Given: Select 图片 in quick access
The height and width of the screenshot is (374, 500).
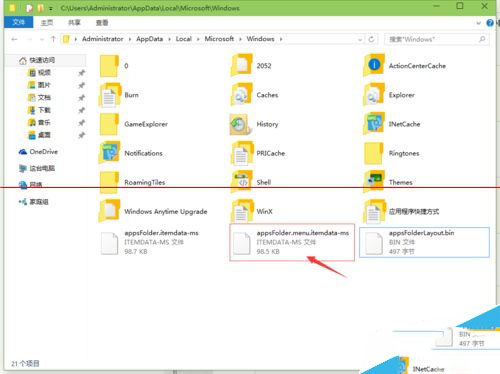Looking at the screenshot, I should click(39, 85).
